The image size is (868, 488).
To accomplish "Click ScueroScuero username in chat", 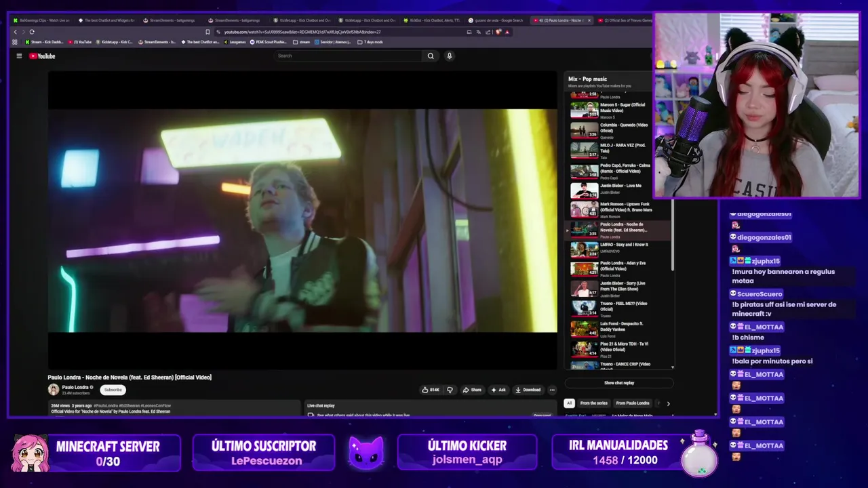I will (x=759, y=294).
